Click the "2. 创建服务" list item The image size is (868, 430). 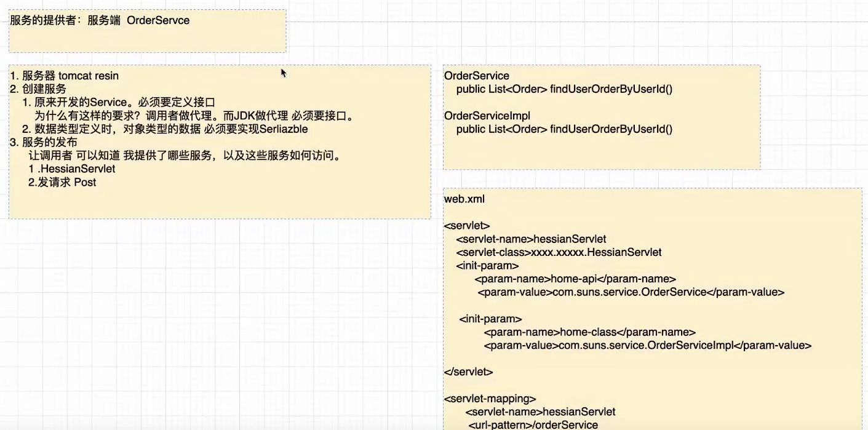tap(38, 89)
